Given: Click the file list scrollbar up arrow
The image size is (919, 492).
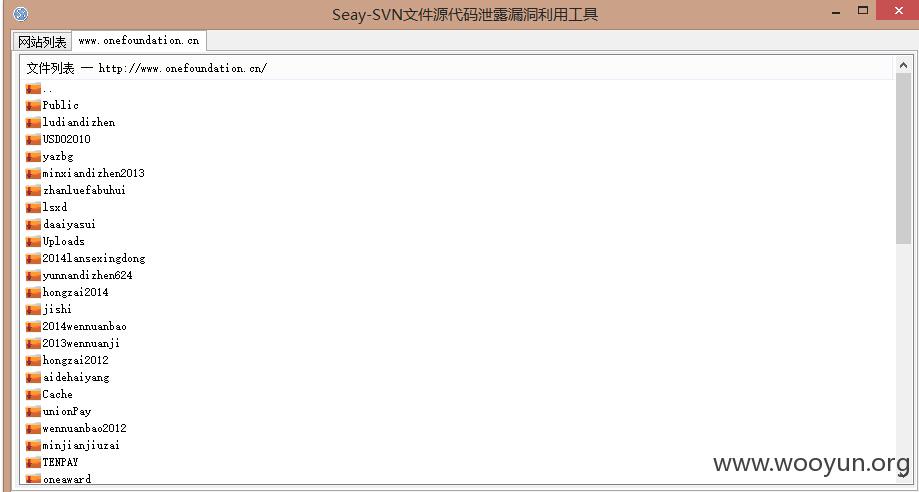Looking at the screenshot, I should pos(903,66).
